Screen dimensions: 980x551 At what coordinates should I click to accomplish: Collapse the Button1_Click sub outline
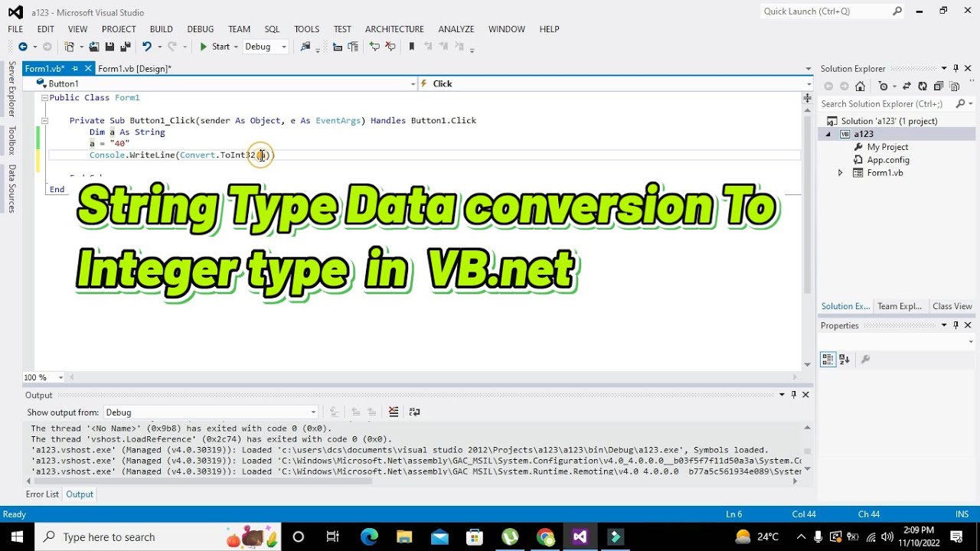(44, 121)
